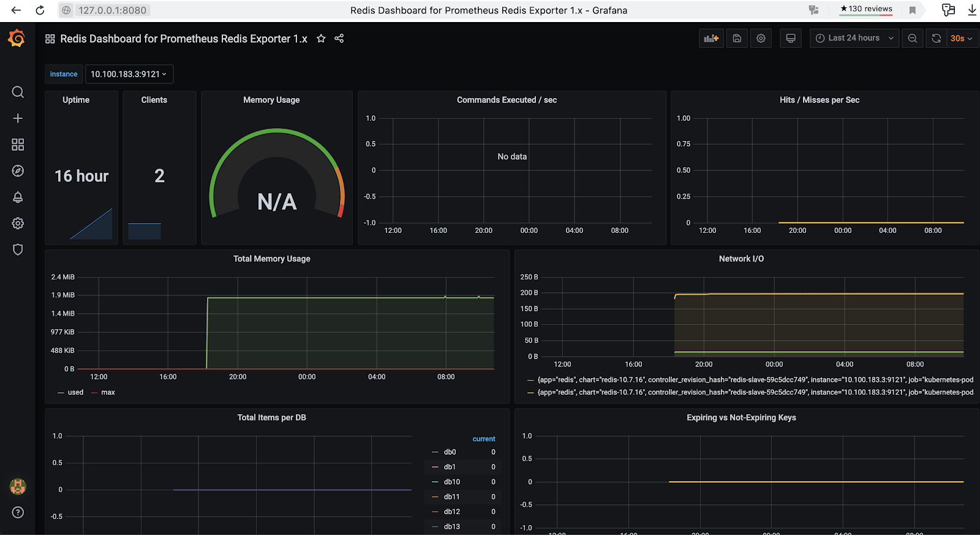Open the Uptime panel title menu
Image resolution: width=980 pixels, height=535 pixels.
click(76, 100)
